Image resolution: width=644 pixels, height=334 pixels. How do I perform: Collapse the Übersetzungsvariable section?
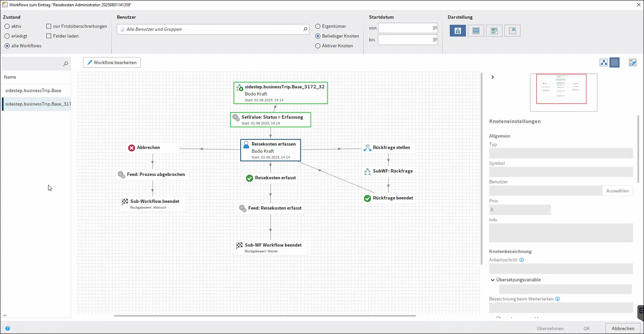(x=492, y=280)
